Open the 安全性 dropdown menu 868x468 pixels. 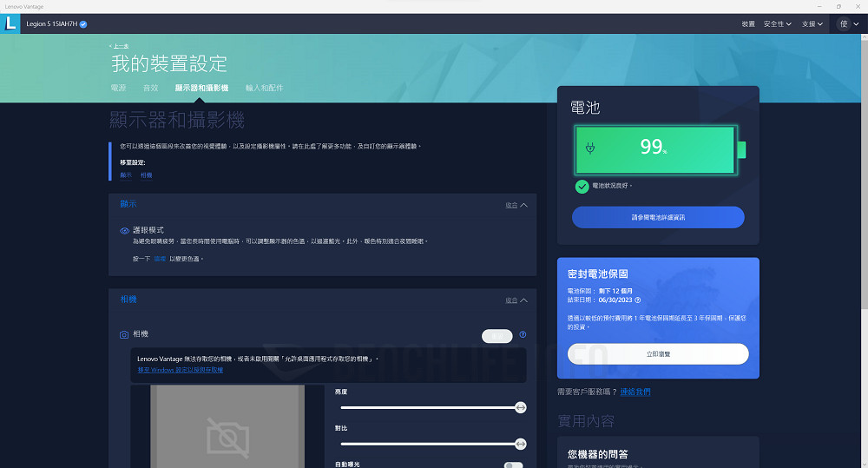click(x=777, y=24)
